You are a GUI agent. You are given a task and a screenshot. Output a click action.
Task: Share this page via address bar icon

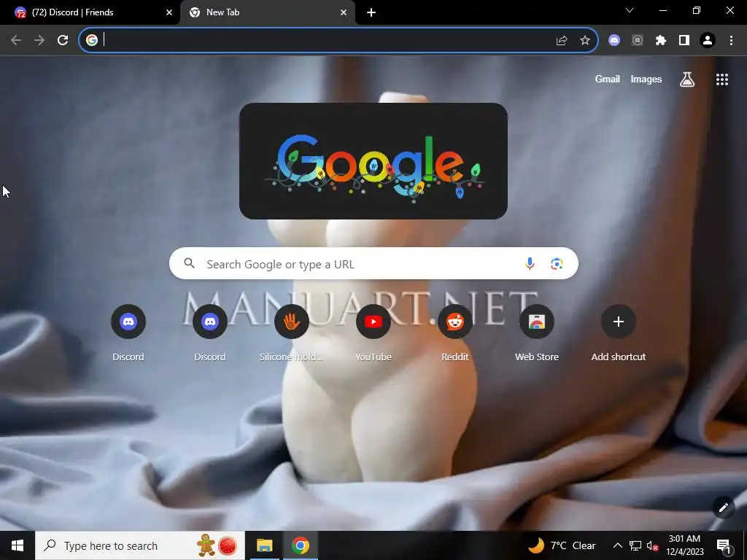coord(562,41)
